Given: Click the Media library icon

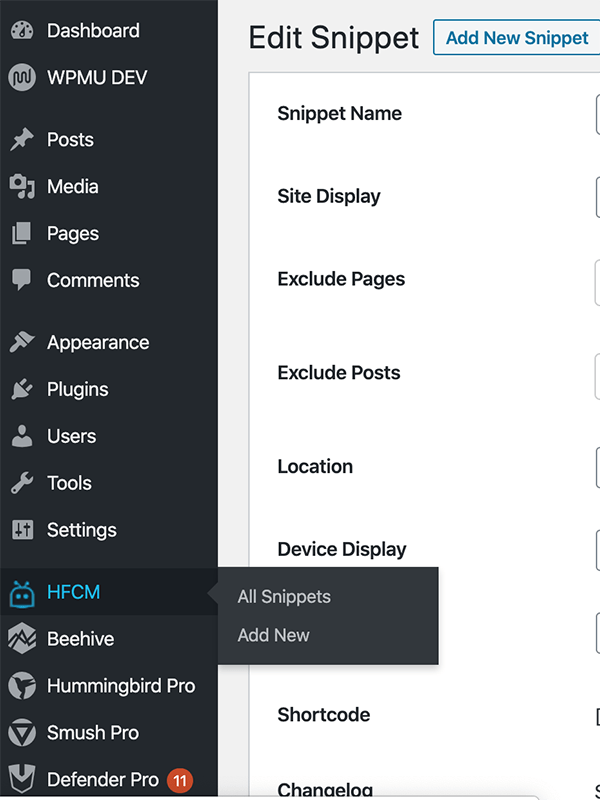Looking at the screenshot, I should point(22,187).
